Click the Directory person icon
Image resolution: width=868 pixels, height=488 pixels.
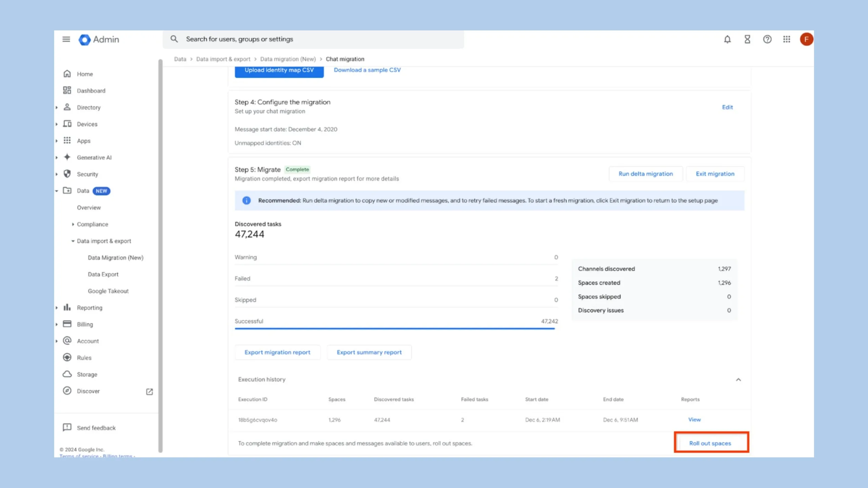click(x=67, y=107)
